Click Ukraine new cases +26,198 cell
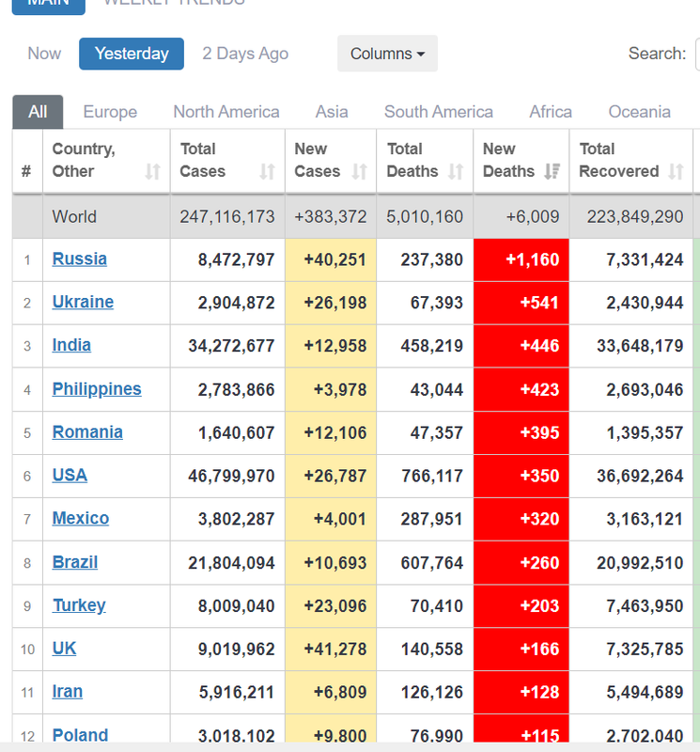 pos(331,303)
